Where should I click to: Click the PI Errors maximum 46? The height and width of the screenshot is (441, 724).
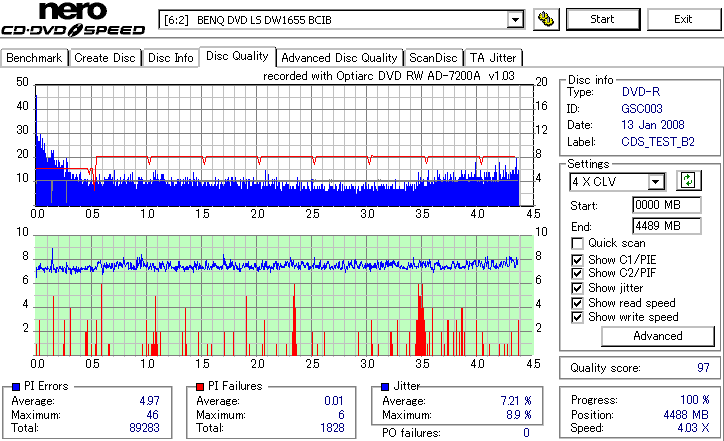(153, 415)
